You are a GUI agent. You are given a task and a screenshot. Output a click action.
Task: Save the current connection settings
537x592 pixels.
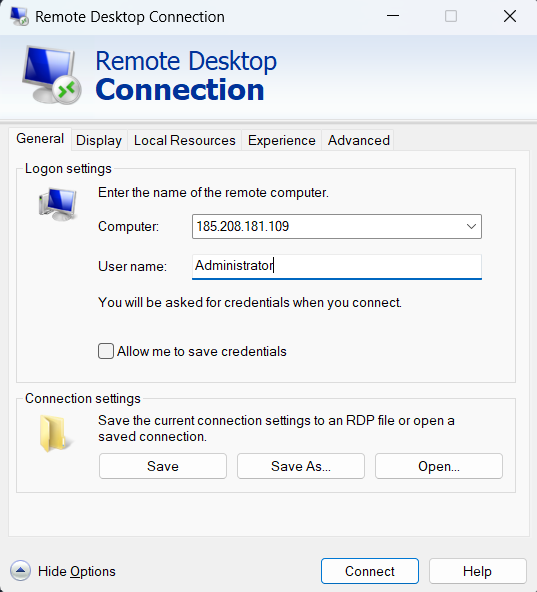[x=163, y=466]
